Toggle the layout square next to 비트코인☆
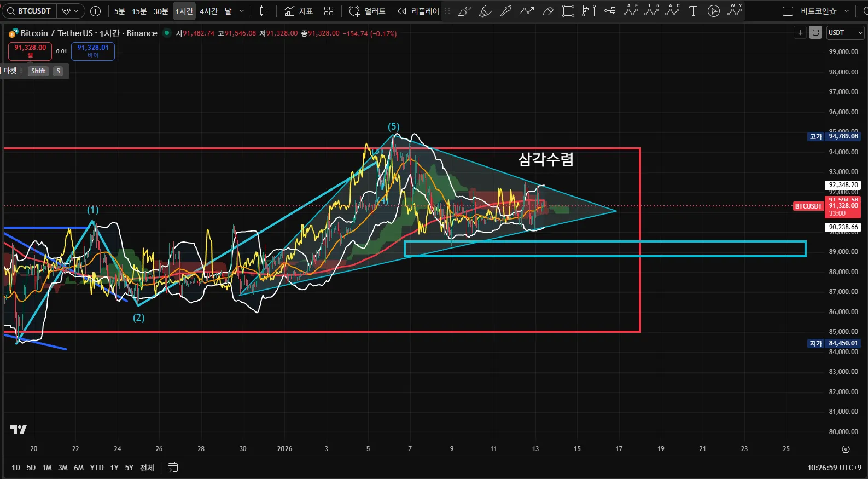868x479 pixels. (x=788, y=11)
